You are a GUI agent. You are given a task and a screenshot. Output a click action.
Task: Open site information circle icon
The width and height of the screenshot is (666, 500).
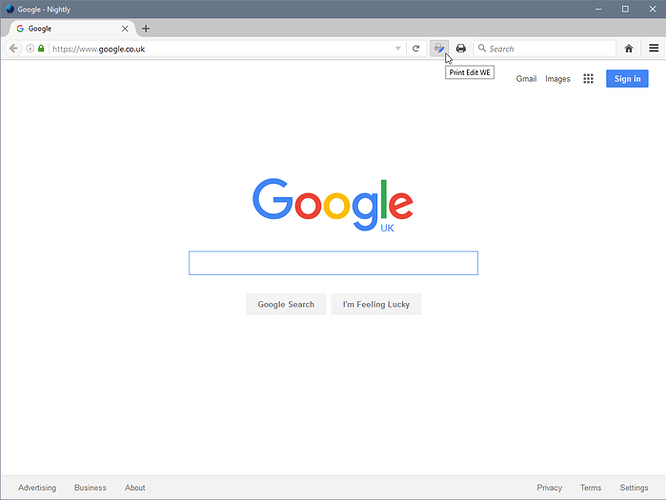tap(30, 48)
